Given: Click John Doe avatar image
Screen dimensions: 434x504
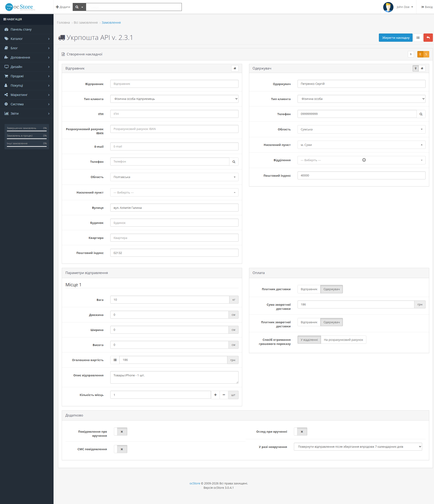Looking at the screenshot, I should (388, 7).
